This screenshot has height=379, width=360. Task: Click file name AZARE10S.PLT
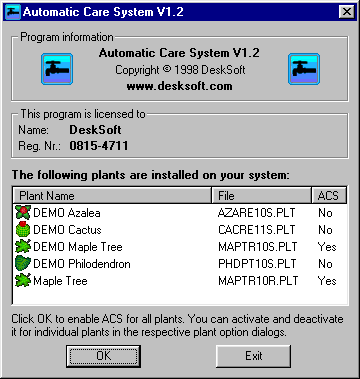[x=256, y=213]
